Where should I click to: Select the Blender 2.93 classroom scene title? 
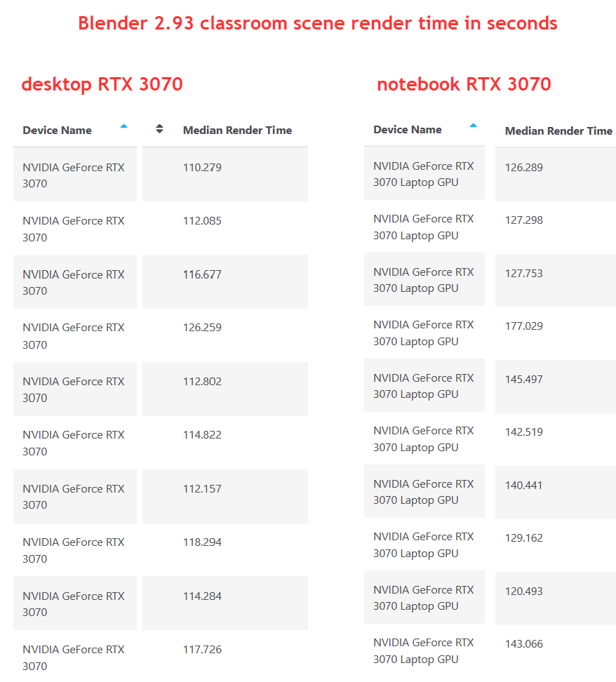(x=318, y=23)
